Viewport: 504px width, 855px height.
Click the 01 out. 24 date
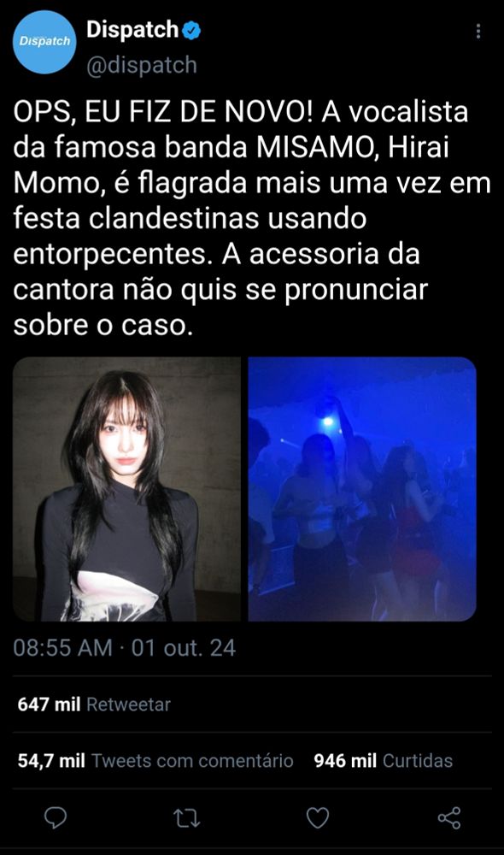(184, 648)
